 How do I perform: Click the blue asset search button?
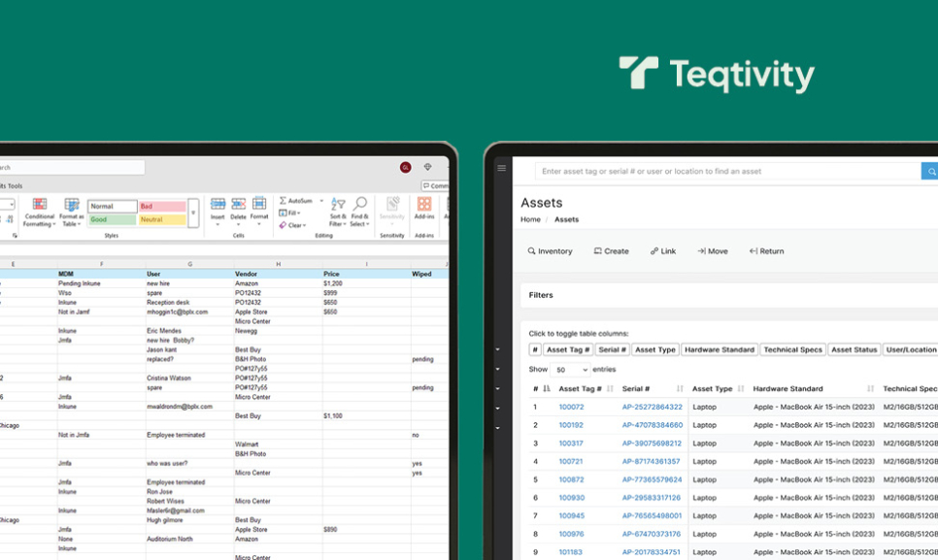[x=929, y=171]
